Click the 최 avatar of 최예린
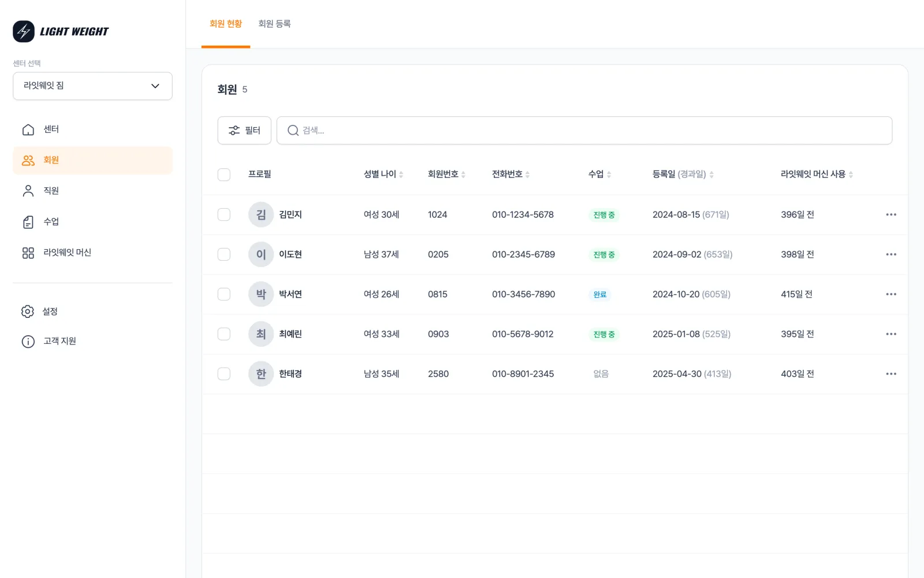This screenshot has height=578, width=924. click(261, 334)
